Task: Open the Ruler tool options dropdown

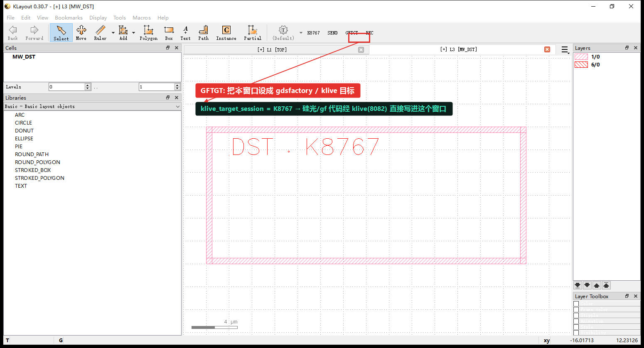Action: [x=113, y=33]
